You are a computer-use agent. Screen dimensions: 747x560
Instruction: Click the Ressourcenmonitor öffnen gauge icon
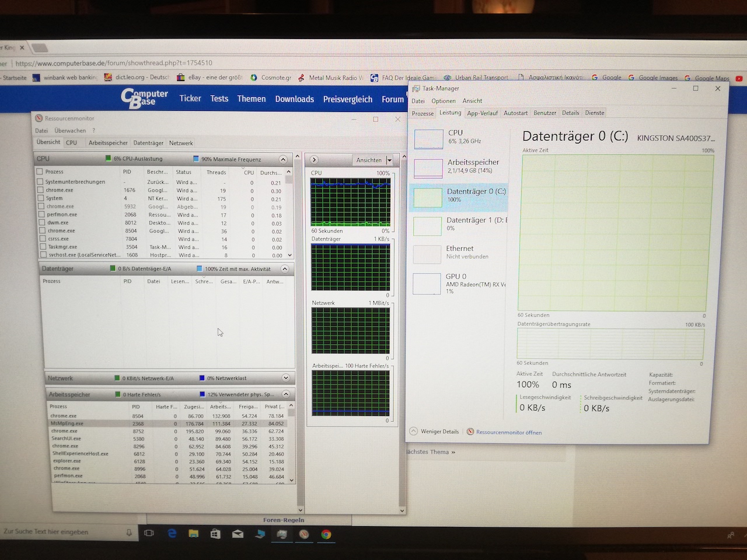tap(470, 432)
